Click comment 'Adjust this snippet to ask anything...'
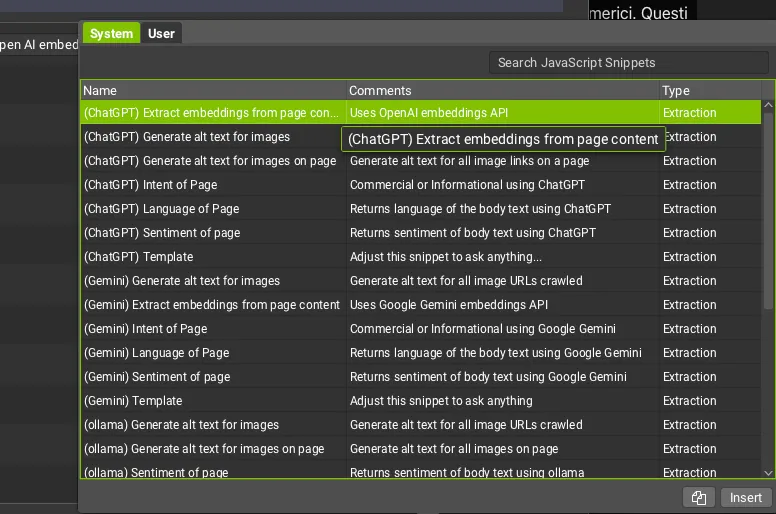This screenshot has width=776, height=514. tap(445, 257)
